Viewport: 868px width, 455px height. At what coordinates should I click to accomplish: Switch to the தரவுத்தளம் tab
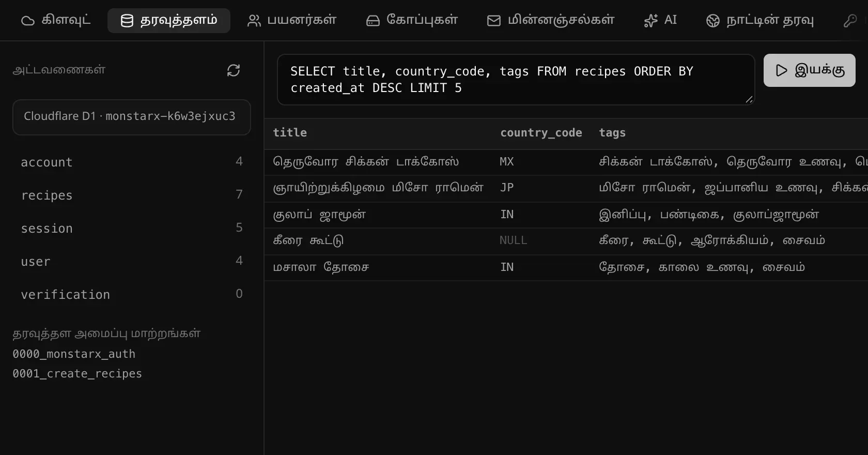[x=169, y=21]
